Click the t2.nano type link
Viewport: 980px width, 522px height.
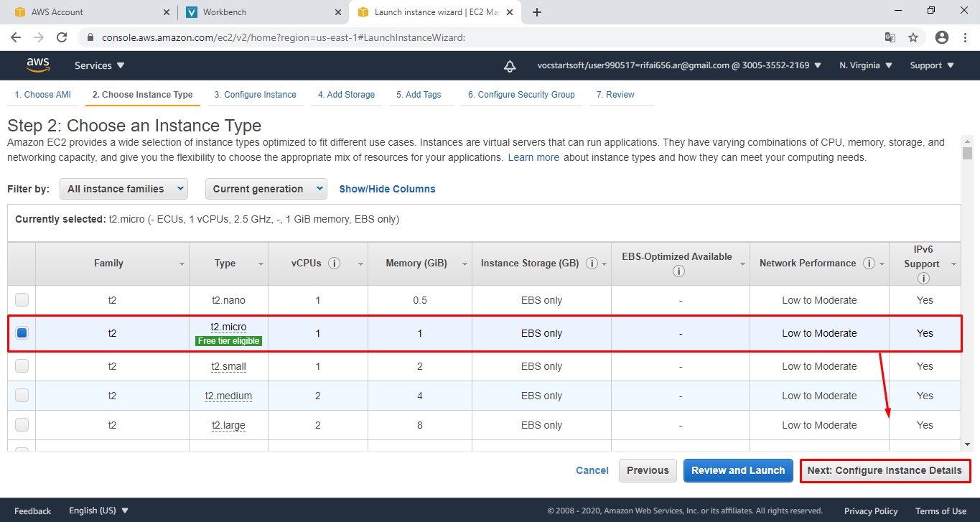click(x=228, y=300)
